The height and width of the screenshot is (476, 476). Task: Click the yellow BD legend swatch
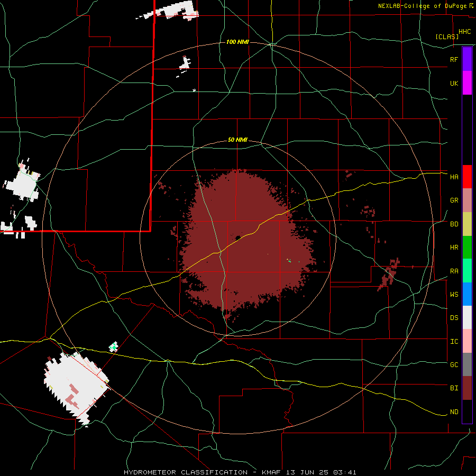click(467, 224)
